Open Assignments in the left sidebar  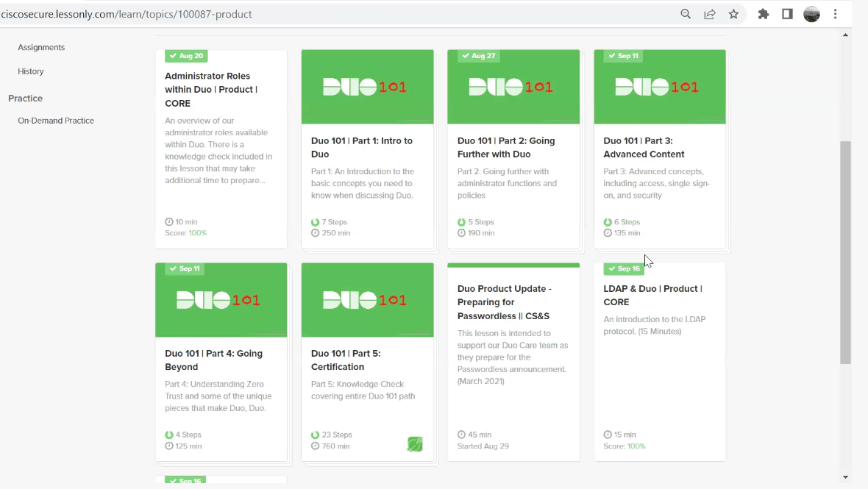pos(41,47)
